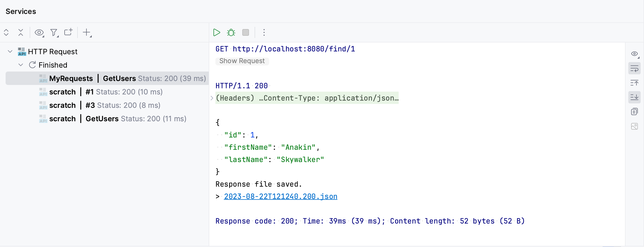The height and width of the screenshot is (247, 644).
Task: Click the Debug bug icon
Action: (x=231, y=32)
